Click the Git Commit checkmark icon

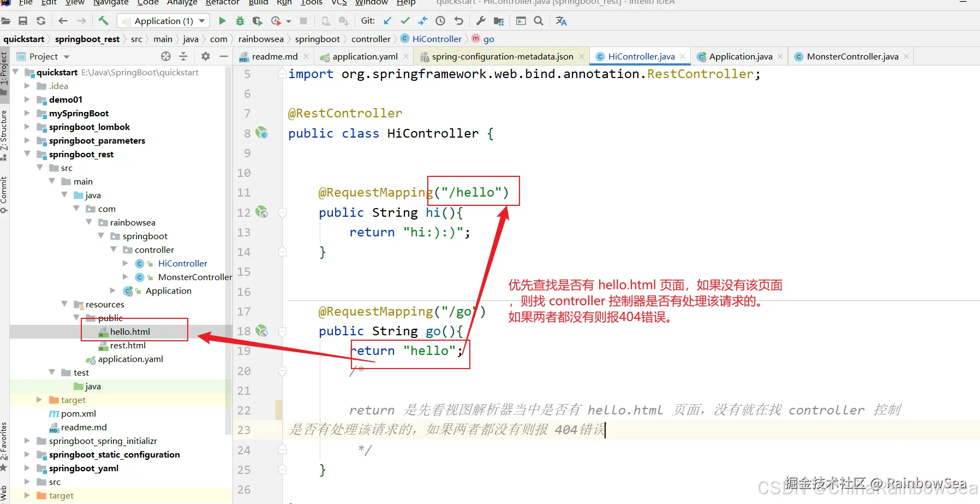(405, 21)
